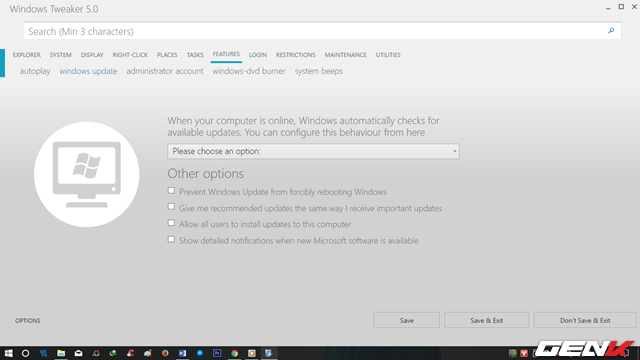Viewport: 640px width, 360px height.
Task: Select the TASKS tab
Action: tap(195, 55)
